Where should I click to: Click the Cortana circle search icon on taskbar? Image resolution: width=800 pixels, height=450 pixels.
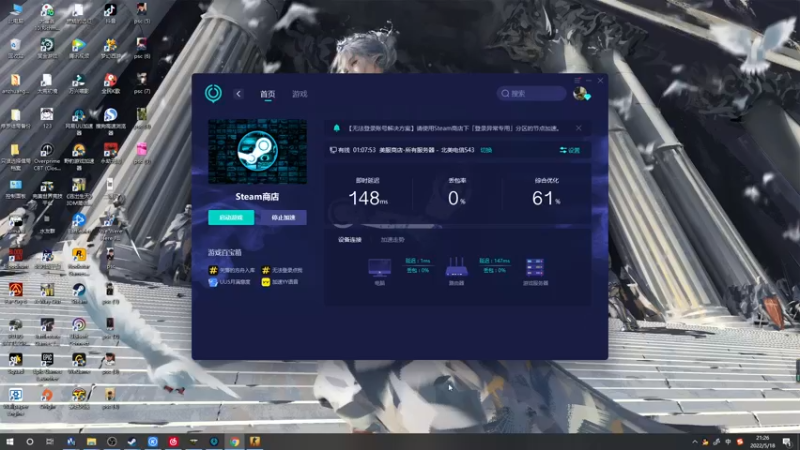[x=30, y=442]
